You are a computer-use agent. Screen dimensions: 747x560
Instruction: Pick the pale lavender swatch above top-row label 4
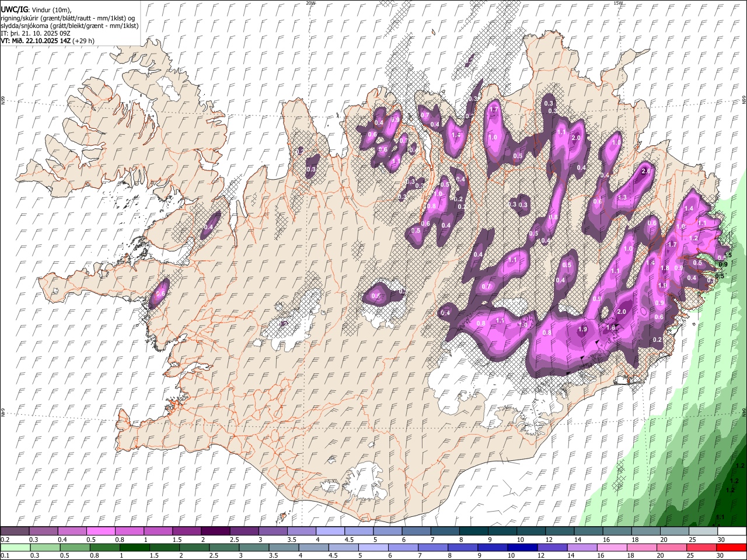coord(329,531)
